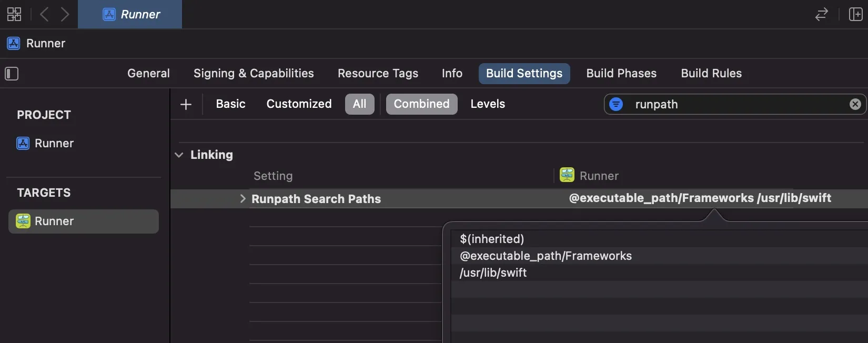Click the plus add build setting button

coord(186,104)
